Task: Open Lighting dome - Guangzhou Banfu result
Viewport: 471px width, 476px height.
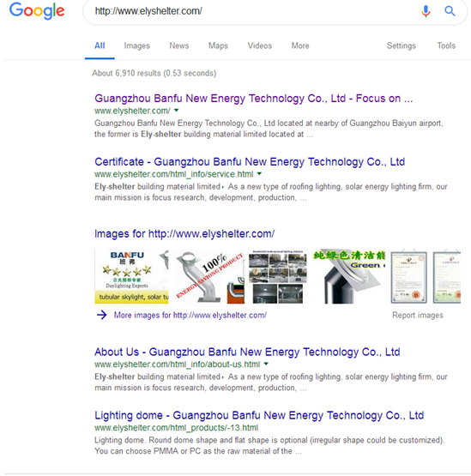Action: (259, 415)
